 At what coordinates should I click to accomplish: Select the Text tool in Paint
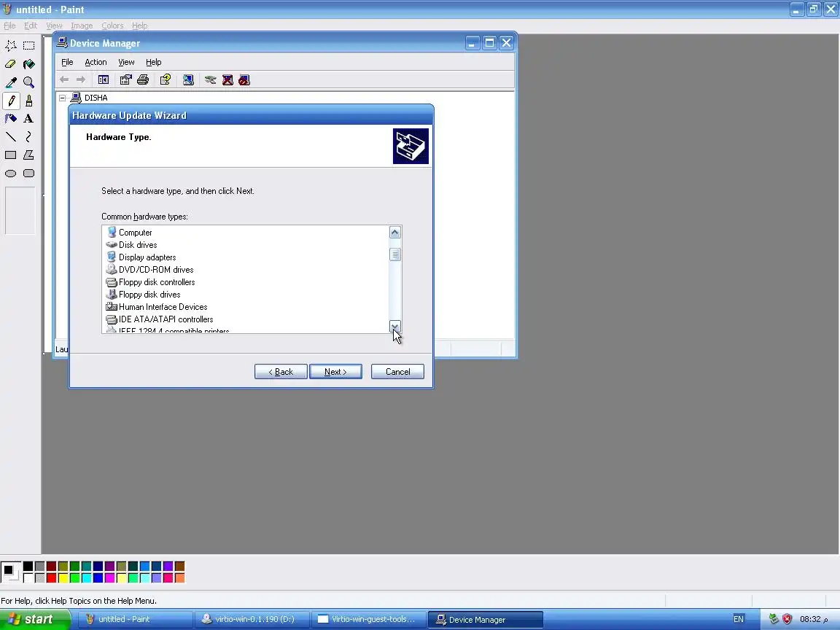click(29, 118)
